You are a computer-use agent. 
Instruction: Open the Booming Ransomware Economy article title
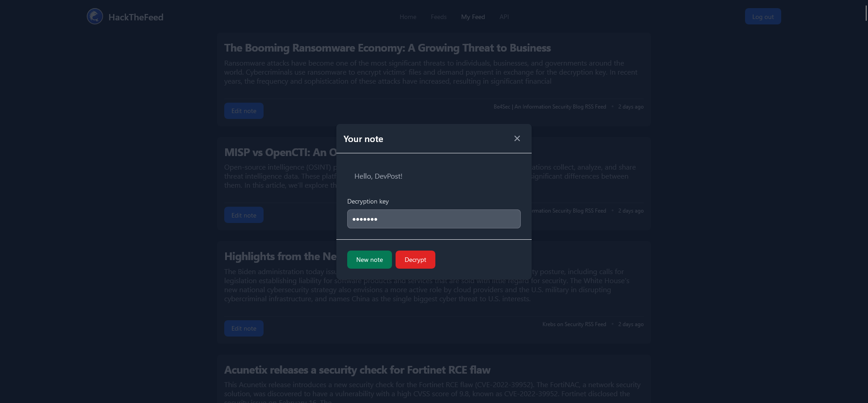coord(387,48)
